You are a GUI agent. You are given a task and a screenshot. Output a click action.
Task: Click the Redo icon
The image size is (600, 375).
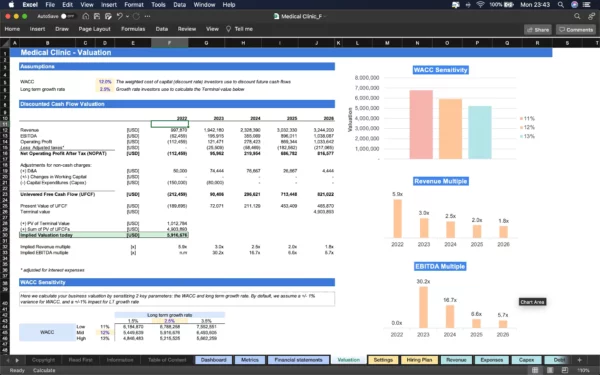(x=136, y=16)
